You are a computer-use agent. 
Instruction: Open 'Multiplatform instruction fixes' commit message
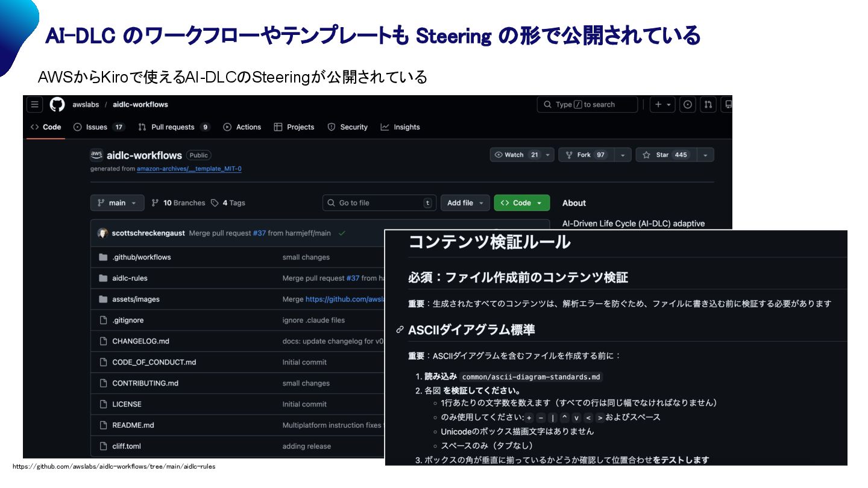[x=333, y=425]
